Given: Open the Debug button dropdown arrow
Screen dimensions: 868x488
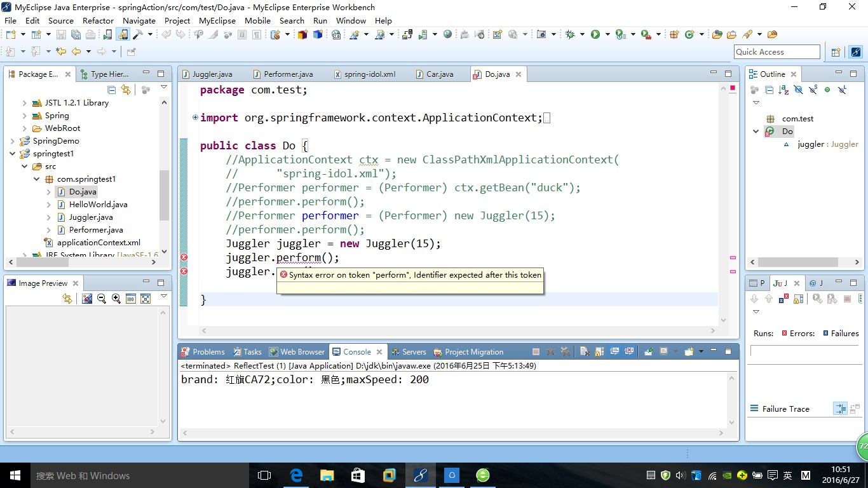Looking at the screenshot, I should pyautogui.click(x=582, y=34).
